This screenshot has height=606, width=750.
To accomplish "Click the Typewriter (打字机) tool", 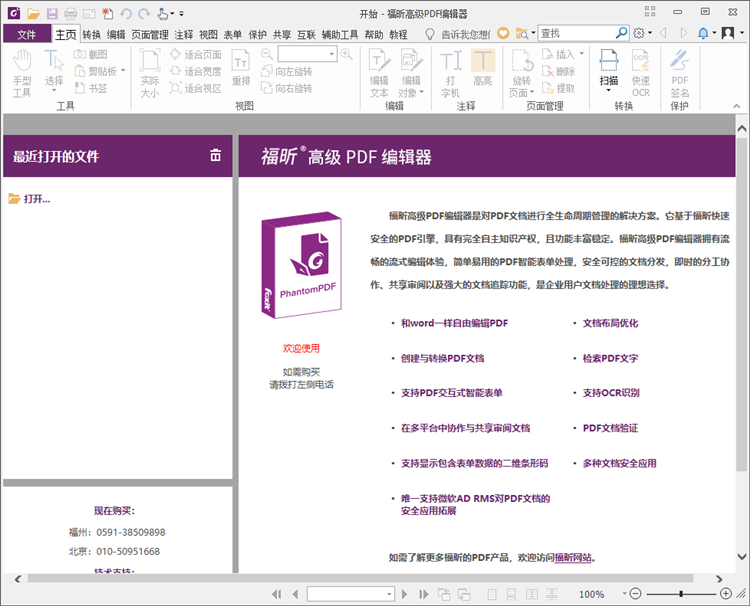I will coord(451,70).
